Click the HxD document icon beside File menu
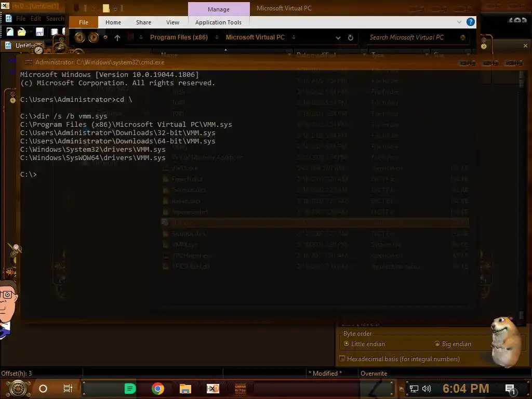This screenshot has width=532, height=399. 8,18
